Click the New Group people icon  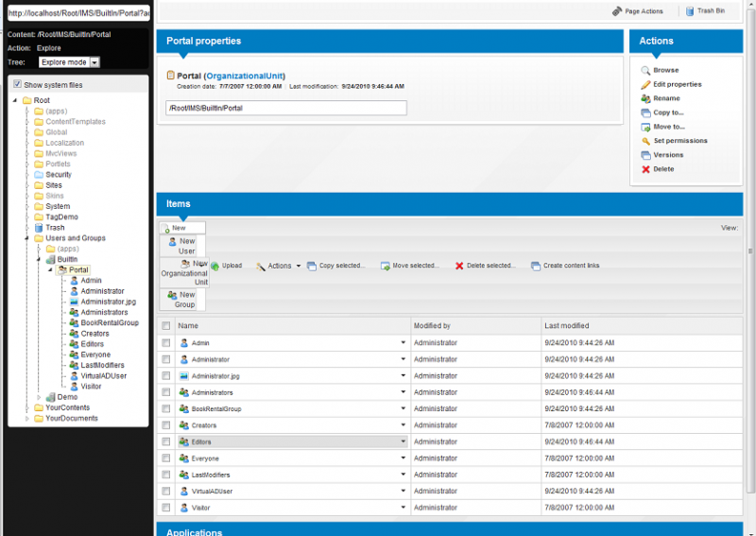[172, 294]
